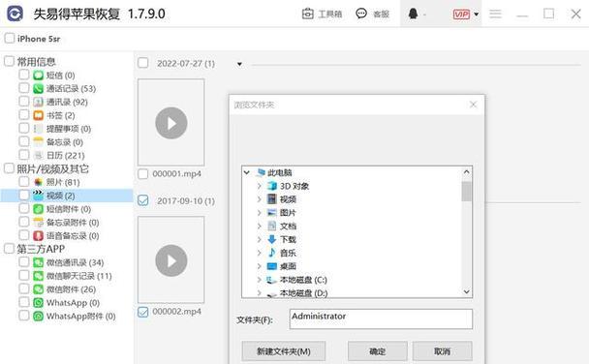Check the 常用信息 group checkbox
The height and width of the screenshot is (364, 589).
pos(9,61)
